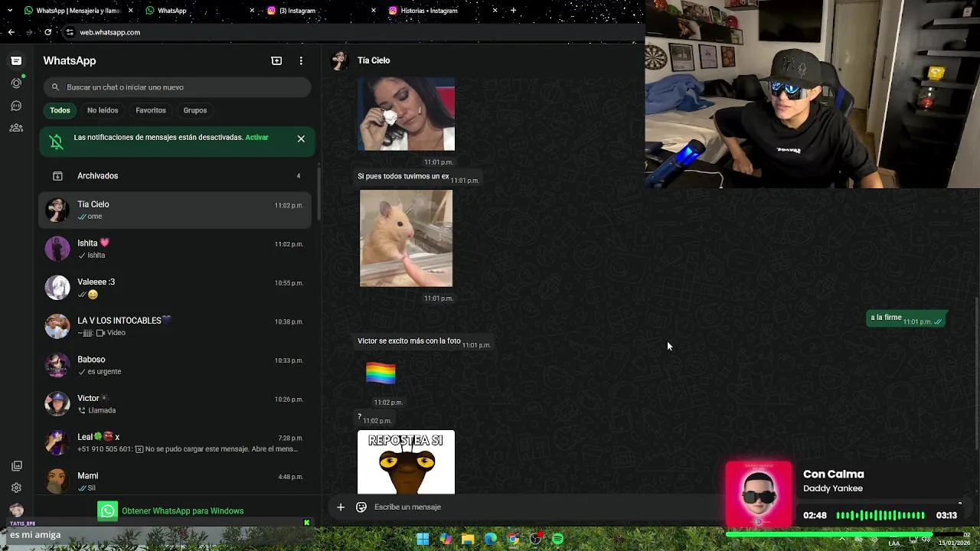Image resolution: width=980 pixels, height=551 pixels.
Task: Go back with the browser back arrow
Action: (x=11, y=32)
